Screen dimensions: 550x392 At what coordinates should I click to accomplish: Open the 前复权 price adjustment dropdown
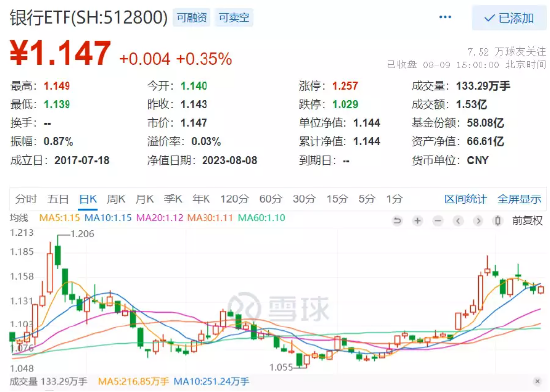[527, 221]
